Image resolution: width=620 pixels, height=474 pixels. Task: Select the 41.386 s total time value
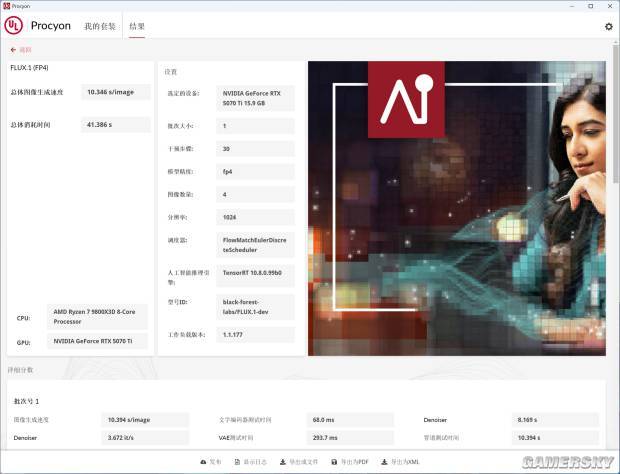coord(115,125)
